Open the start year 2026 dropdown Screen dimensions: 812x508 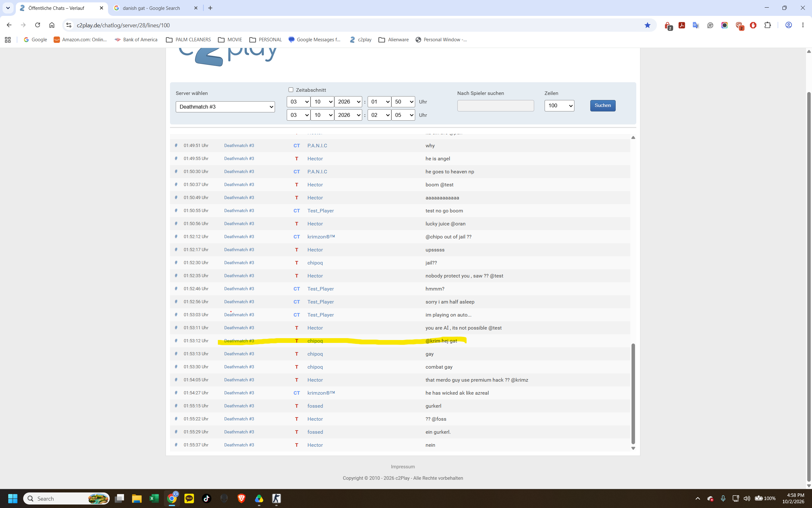pyautogui.click(x=348, y=102)
